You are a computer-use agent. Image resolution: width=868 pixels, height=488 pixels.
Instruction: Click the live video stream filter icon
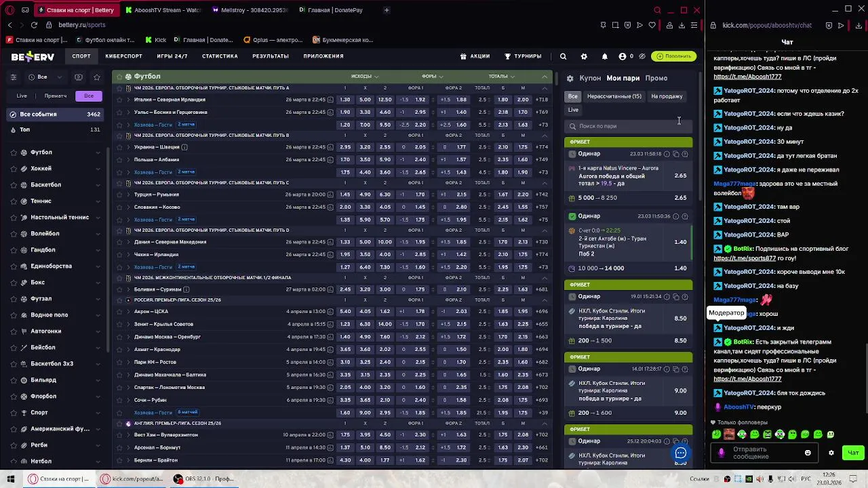click(x=79, y=77)
